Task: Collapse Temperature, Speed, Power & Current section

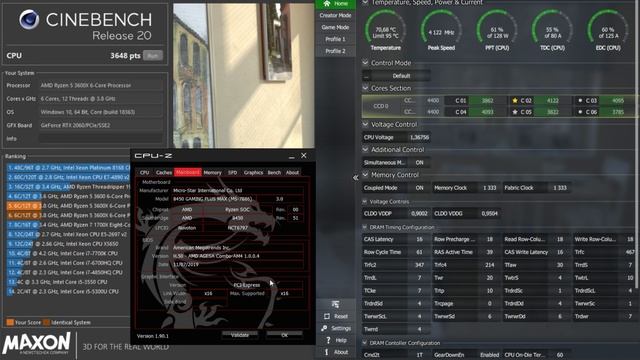Action: pos(365,2)
